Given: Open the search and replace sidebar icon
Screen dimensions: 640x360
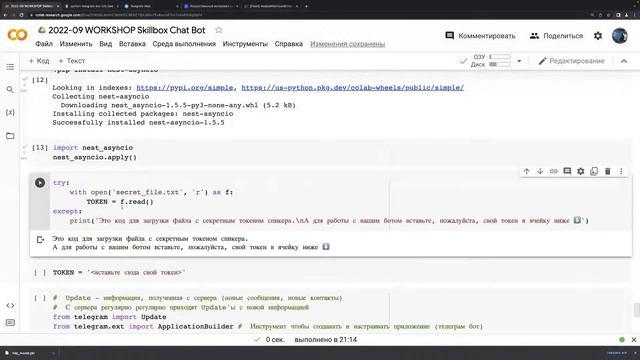Looking at the screenshot, I should tap(10, 90).
